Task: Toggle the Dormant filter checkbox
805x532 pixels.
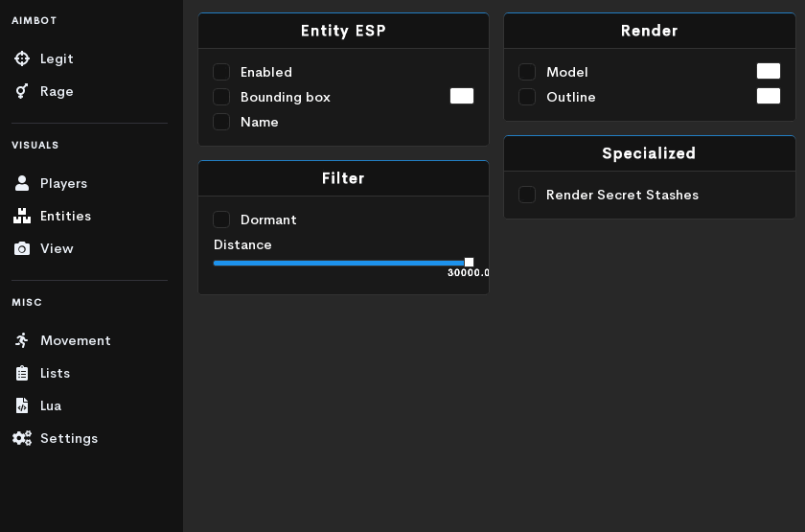Action: (221, 220)
